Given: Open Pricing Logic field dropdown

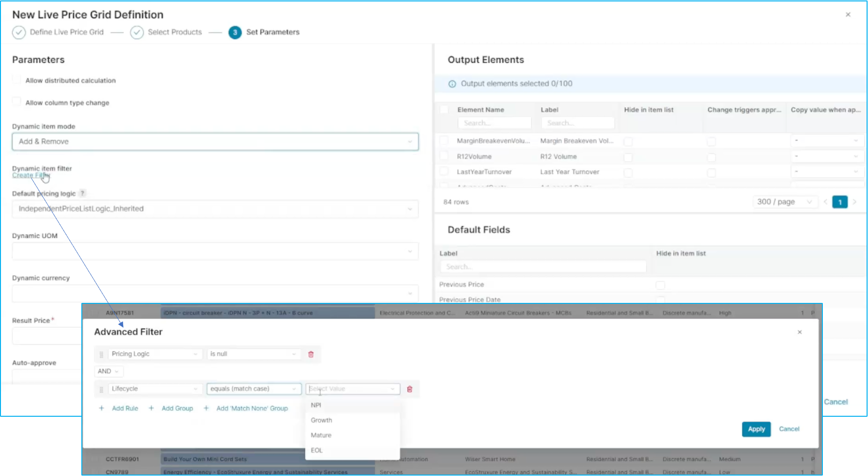Looking at the screenshot, I should 155,354.
